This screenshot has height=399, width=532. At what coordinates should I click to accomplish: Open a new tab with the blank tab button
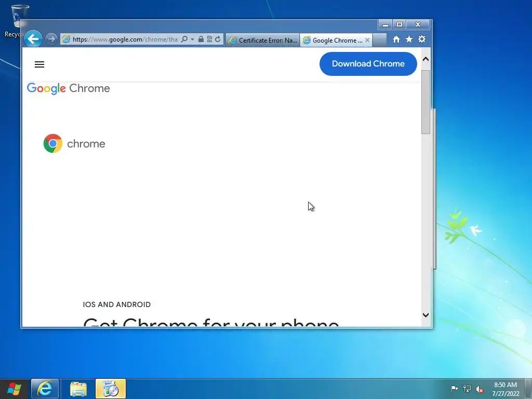[380, 40]
